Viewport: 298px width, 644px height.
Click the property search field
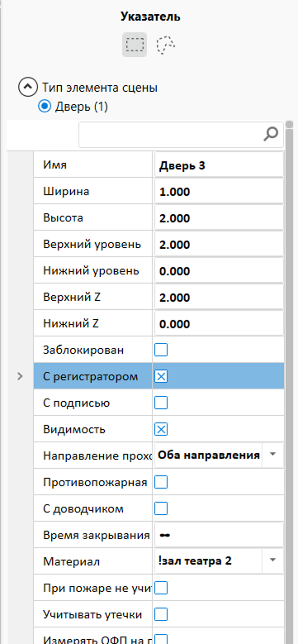pos(181,134)
